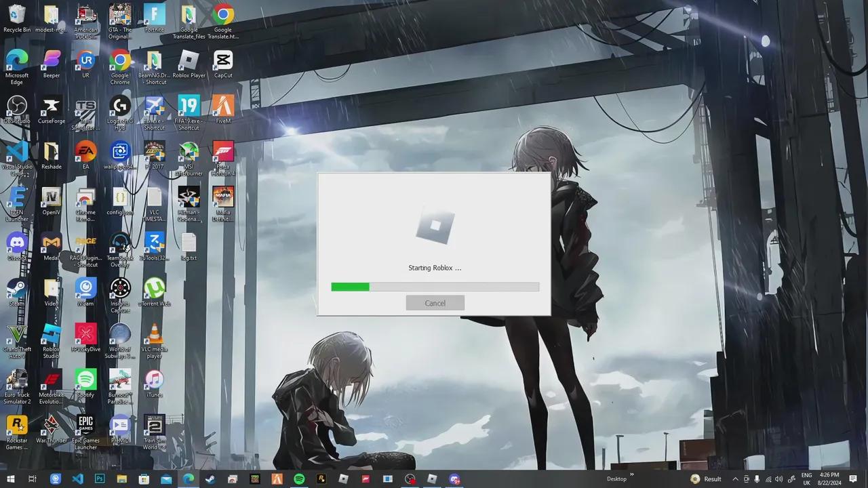Open Task View in the taskbar
This screenshot has width=868, height=488.
point(32,479)
